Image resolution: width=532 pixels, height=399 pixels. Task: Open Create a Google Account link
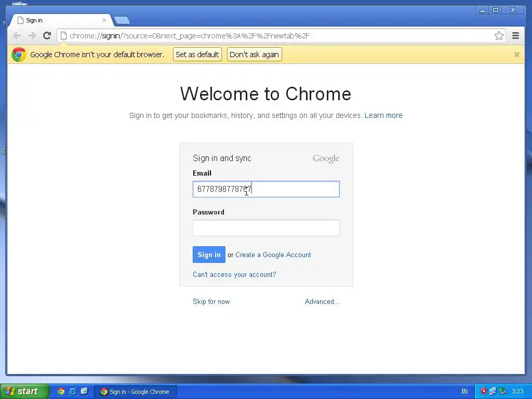(x=273, y=255)
